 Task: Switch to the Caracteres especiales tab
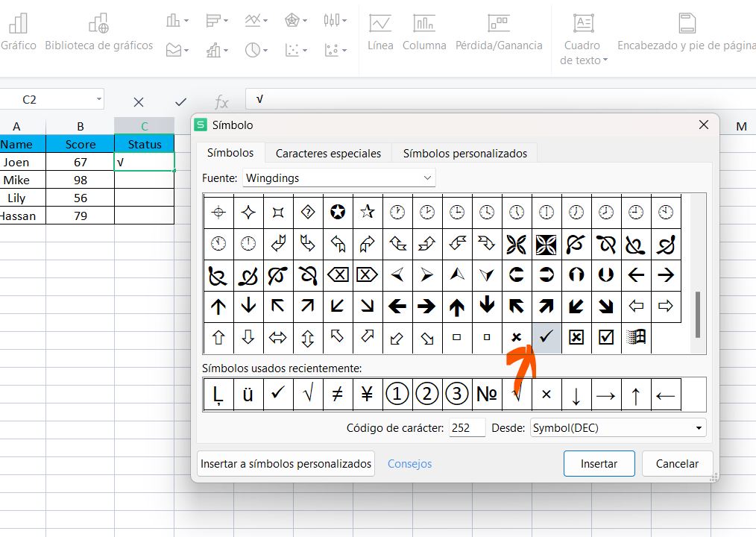(x=327, y=152)
